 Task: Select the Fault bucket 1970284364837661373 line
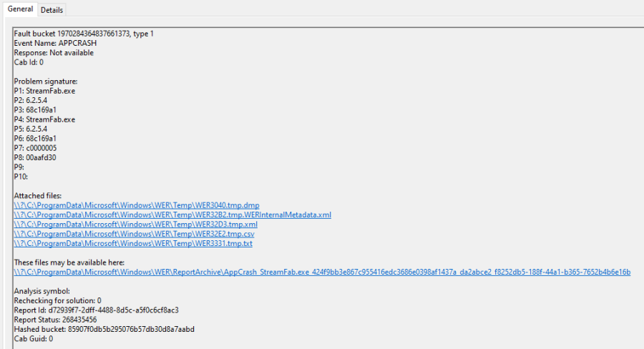tap(84, 34)
